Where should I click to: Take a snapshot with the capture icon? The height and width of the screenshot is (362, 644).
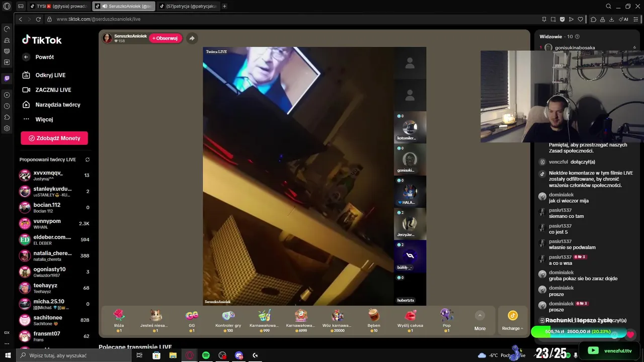pos(553,19)
